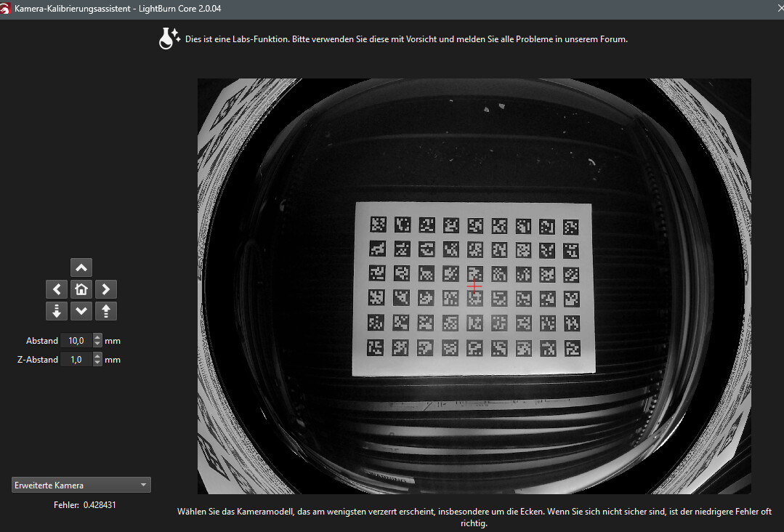The height and width of the screenshot is (532, 784).
Task: Close the Kamera-Kalibrierungsassistent window
Action: click(776, 7)
